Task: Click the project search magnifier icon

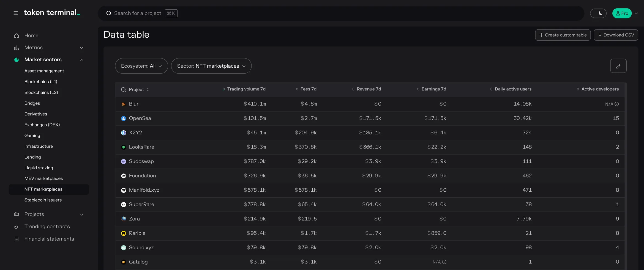Action: (x=123, y=90)
